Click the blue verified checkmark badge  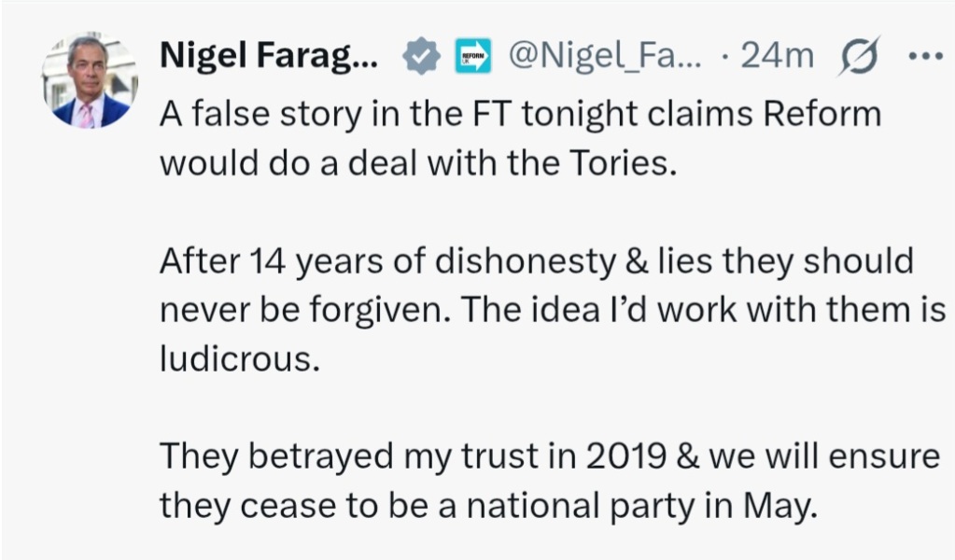coord(422,58)
